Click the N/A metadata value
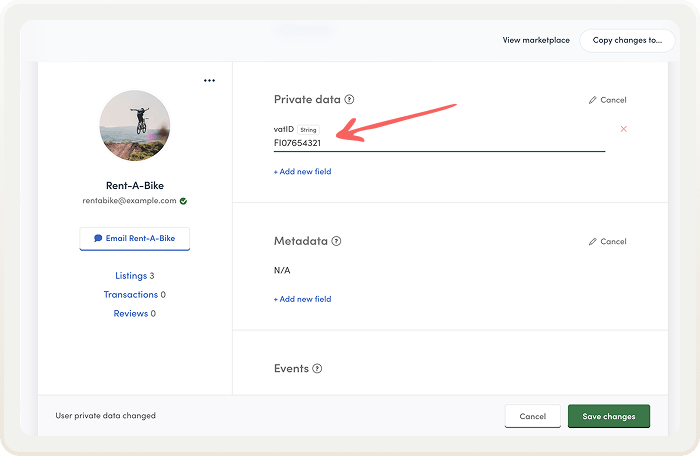Viewport: 700px width, 456px height. point(282,270)
